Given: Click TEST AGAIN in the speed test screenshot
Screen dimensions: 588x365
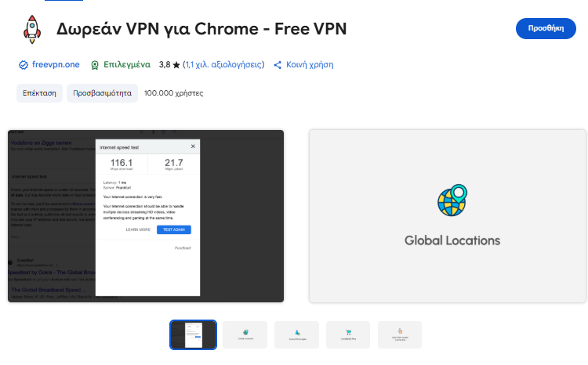Looking at the screenshot, I should [x=174, y=229].
